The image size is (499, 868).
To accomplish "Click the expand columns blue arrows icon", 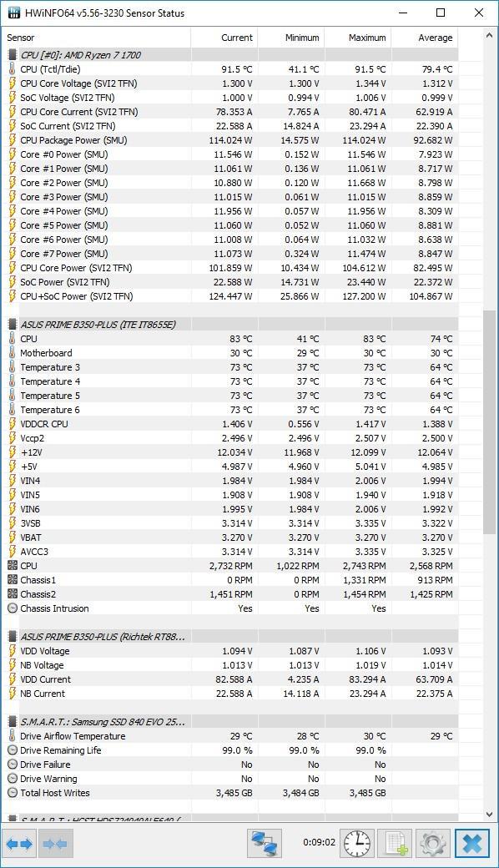I will tap(19, 844).
